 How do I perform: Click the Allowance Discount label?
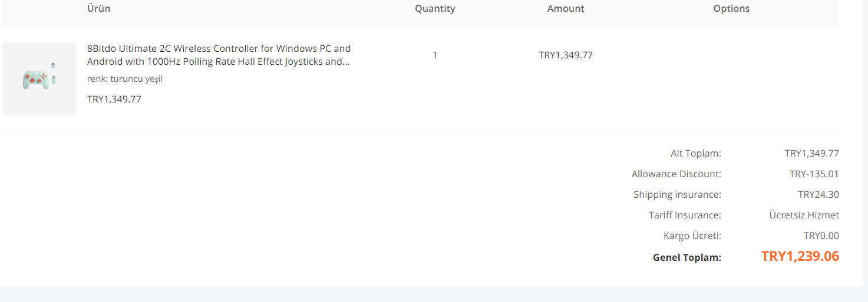(x=676, y=174)
